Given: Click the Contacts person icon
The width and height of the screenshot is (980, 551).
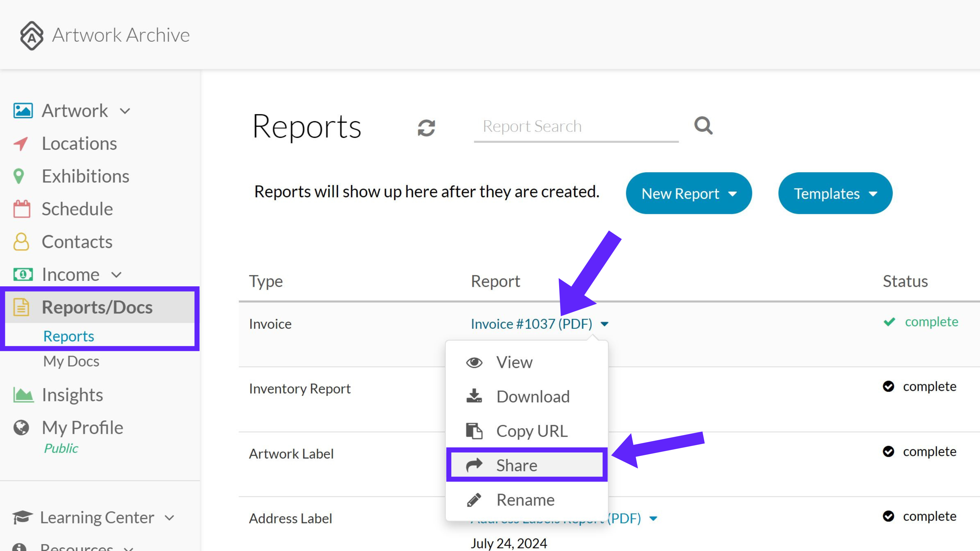Looking at the screenshot, I should coord(21,242).
